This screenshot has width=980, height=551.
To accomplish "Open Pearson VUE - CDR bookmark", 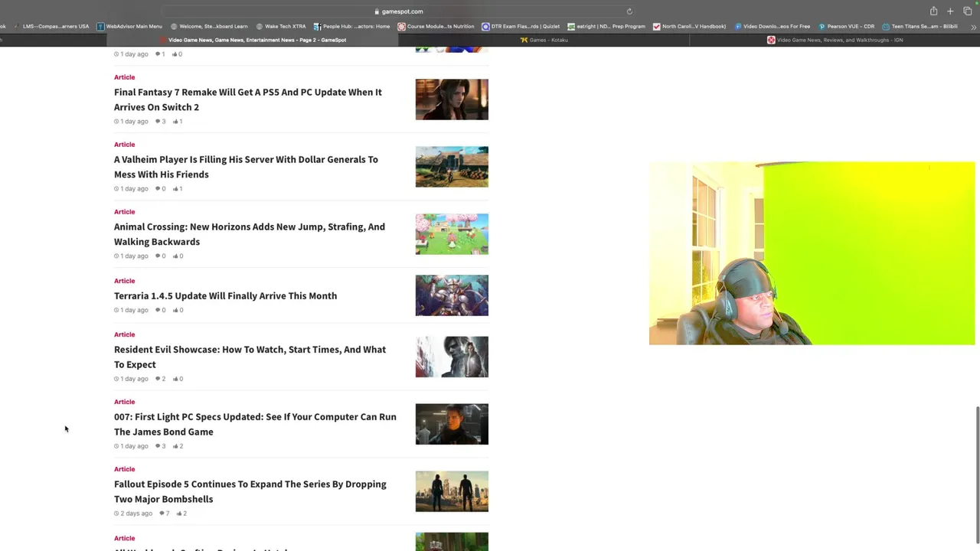I will (846, 26).
